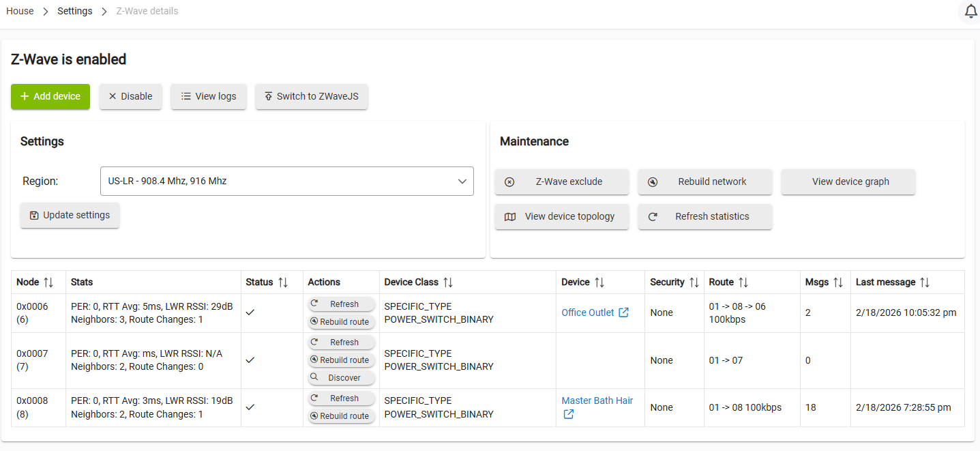
Task: Sort by Security column arrows
Action: click(x=694, y=282)
